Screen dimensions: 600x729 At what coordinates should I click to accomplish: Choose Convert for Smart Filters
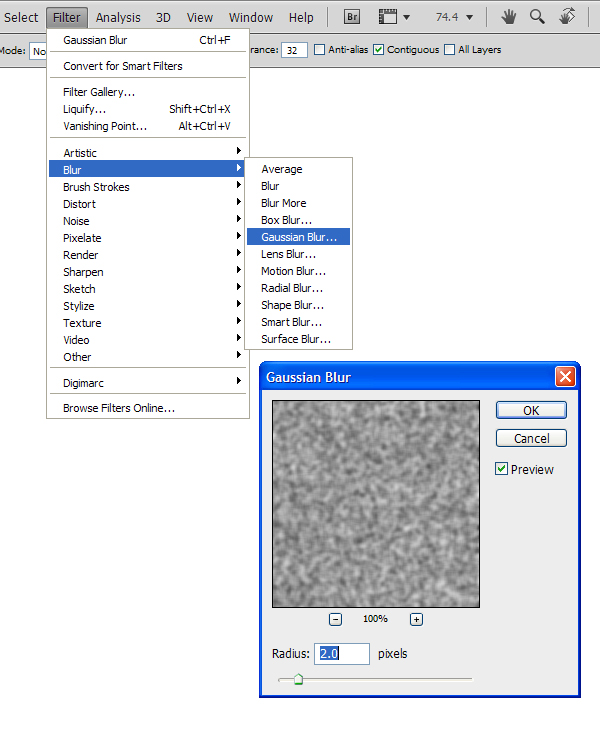point(148,66)
